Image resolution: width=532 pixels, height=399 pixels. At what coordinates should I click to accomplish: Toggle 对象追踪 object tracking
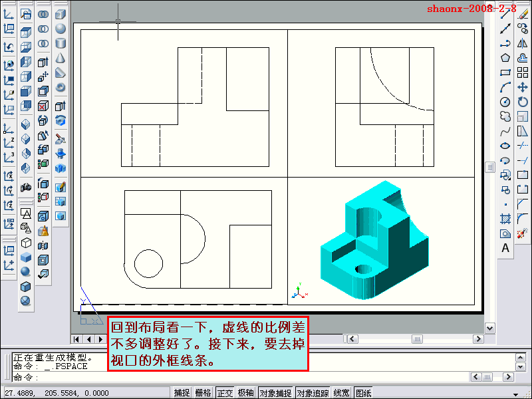pos(313,392)
